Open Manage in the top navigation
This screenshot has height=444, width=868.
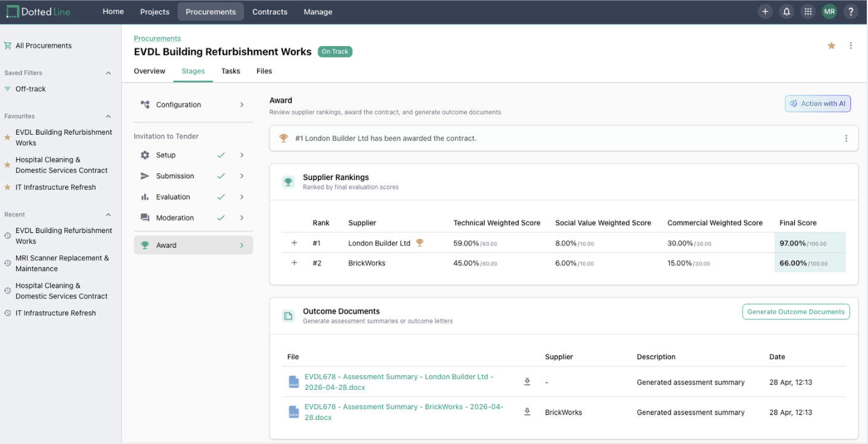pos(318,12)
